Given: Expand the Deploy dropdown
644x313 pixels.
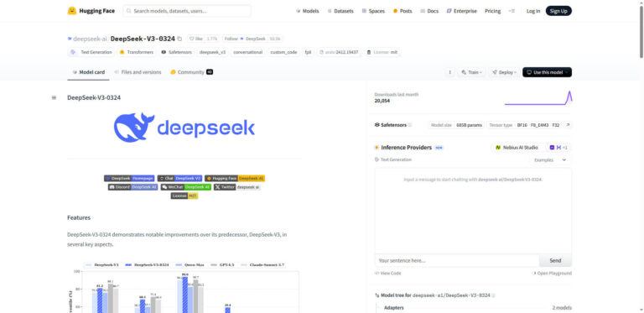Looking at the screenshot, I should [x=503, y=72].
